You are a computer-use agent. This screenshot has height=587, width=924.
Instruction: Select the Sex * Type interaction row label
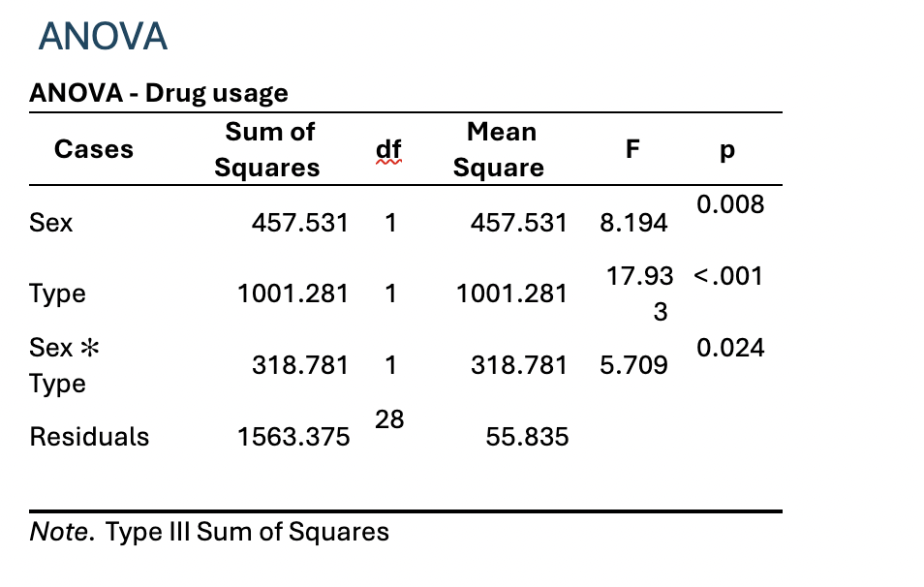click(x=64, y=365)
